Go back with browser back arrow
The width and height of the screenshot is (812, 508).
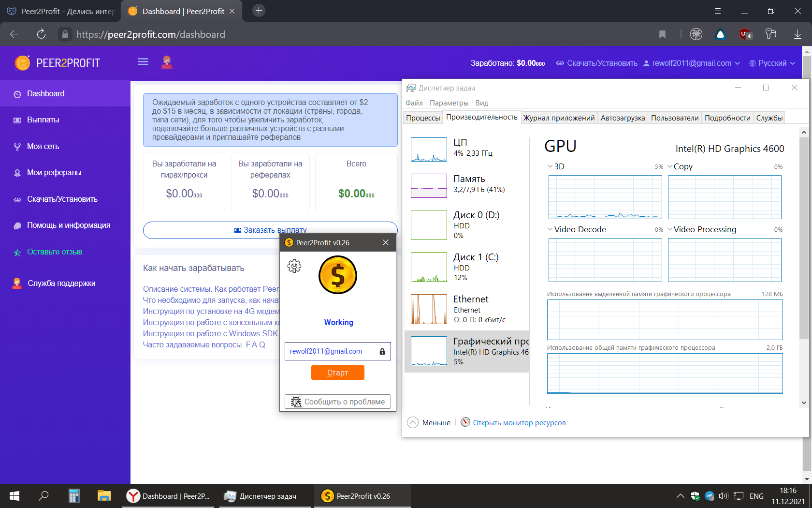pyautogui.click(x=14, y=34)
